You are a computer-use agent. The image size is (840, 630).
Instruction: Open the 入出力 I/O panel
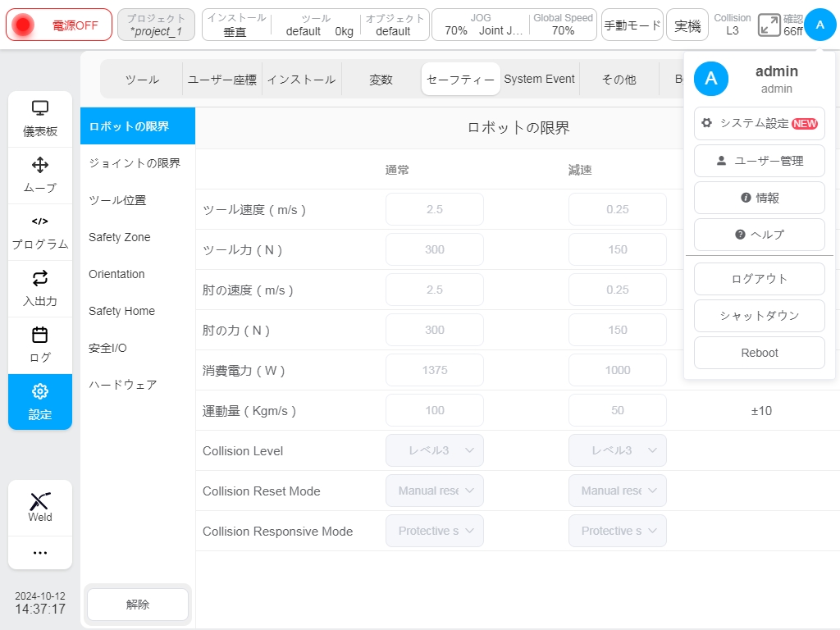[x=40, y=289]
